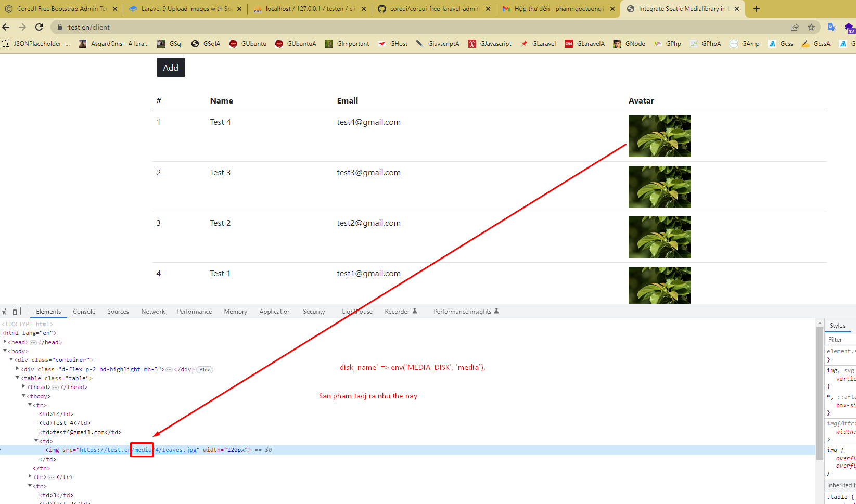Open the GSqlA bookmark folder

pos(206,44)
